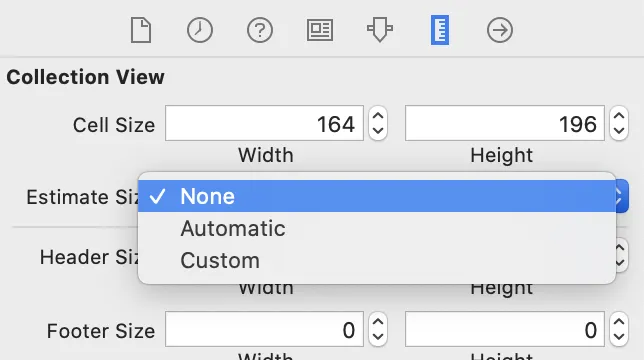Click the Footer Size width field

pos(264,329)
